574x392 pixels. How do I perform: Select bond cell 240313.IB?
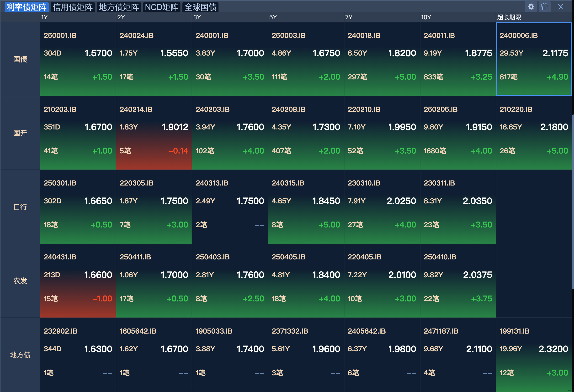point(230,207)
